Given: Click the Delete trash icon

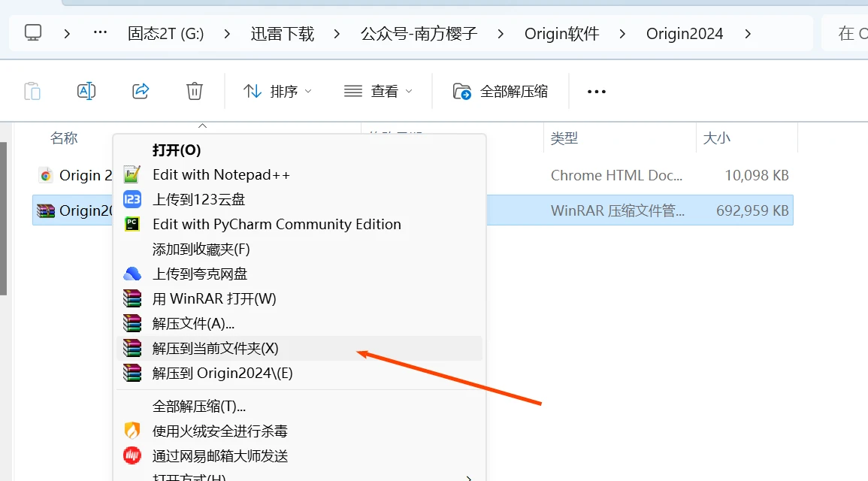Looking at the screenshot, I should point(194,90).
